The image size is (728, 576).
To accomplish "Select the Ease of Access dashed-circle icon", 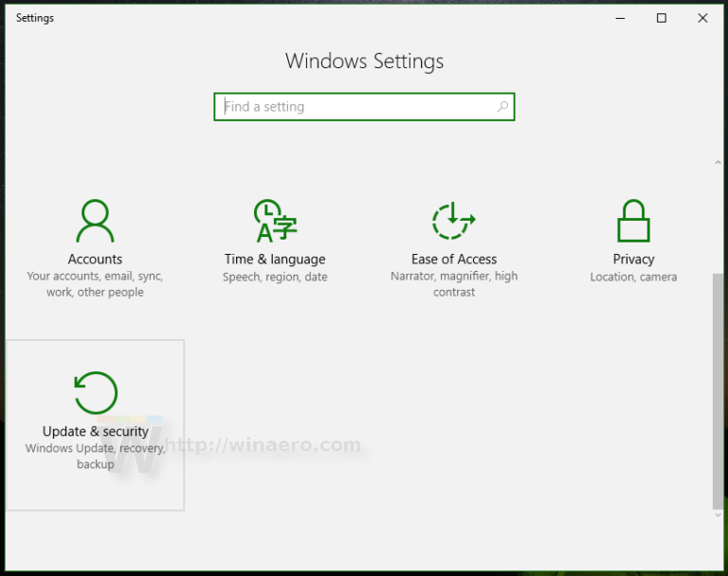I will click(x=454, y=222).
